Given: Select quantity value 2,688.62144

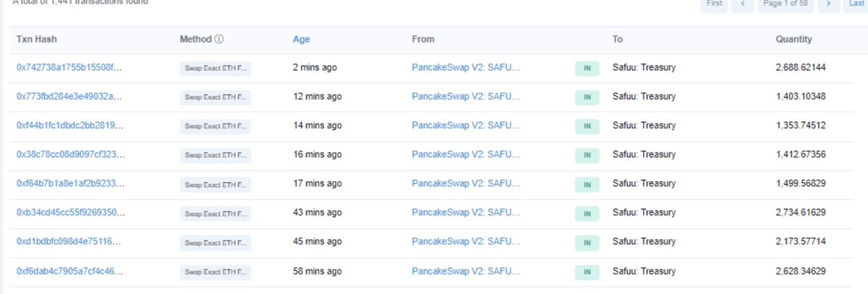Looking at the screenshot, I should pos(801,68).
